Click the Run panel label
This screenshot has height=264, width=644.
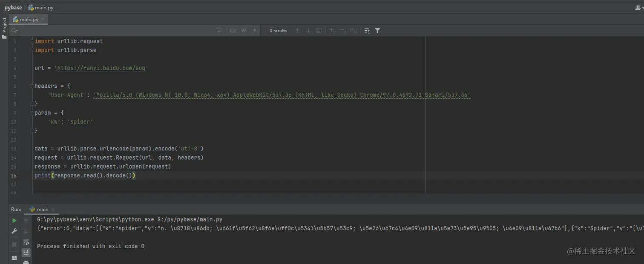coord(16,209)
